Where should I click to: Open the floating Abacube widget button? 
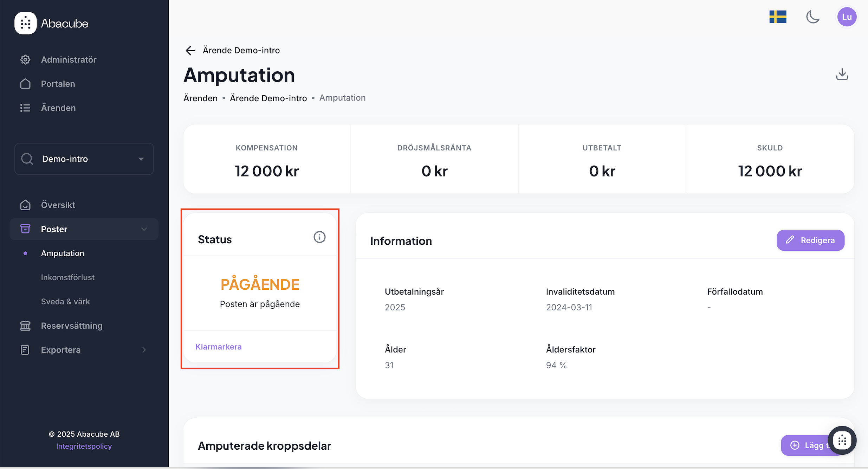[x=842, y=440]
